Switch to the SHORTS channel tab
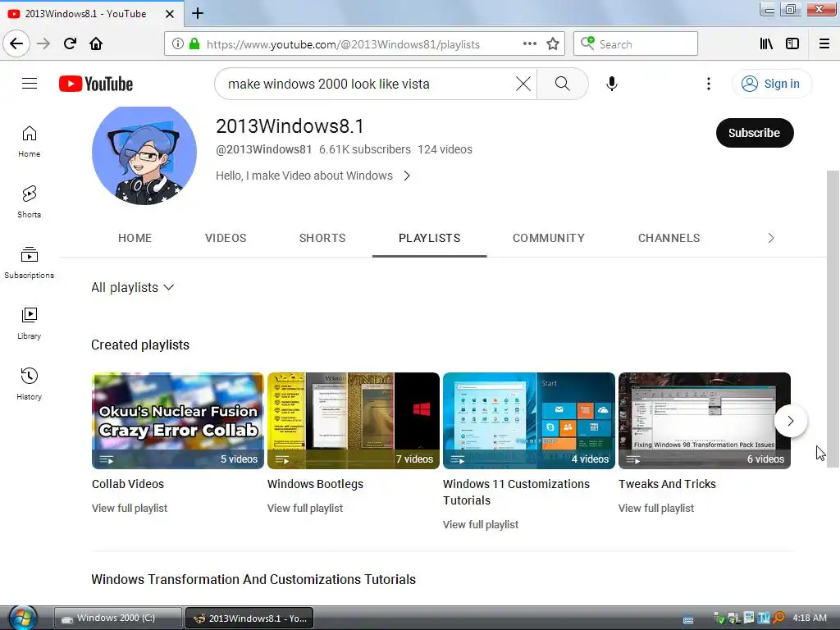The image size is (840, 630). point(322,238)
